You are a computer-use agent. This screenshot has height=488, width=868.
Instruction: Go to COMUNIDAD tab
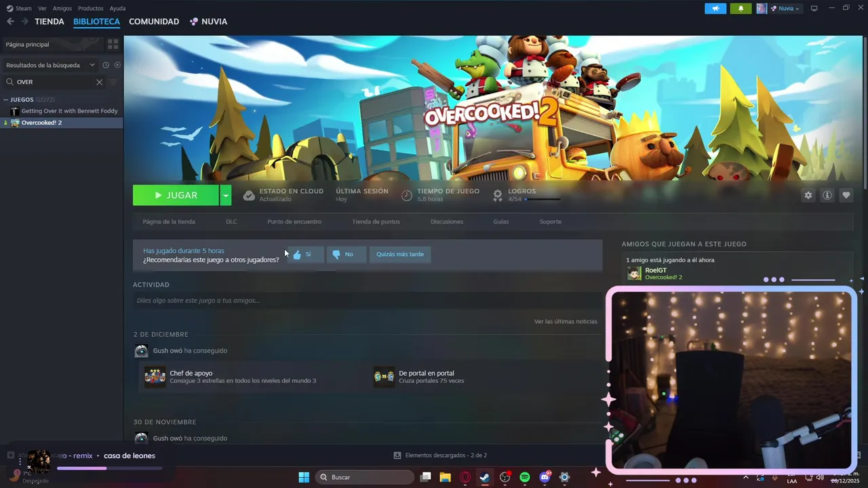pyautogui.click(x=154, y=22)
